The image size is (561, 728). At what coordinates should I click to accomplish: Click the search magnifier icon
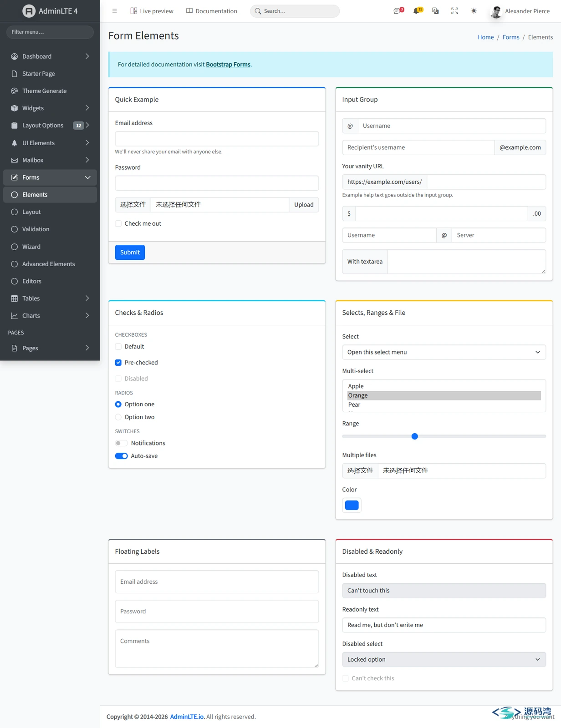pos(258,11)
